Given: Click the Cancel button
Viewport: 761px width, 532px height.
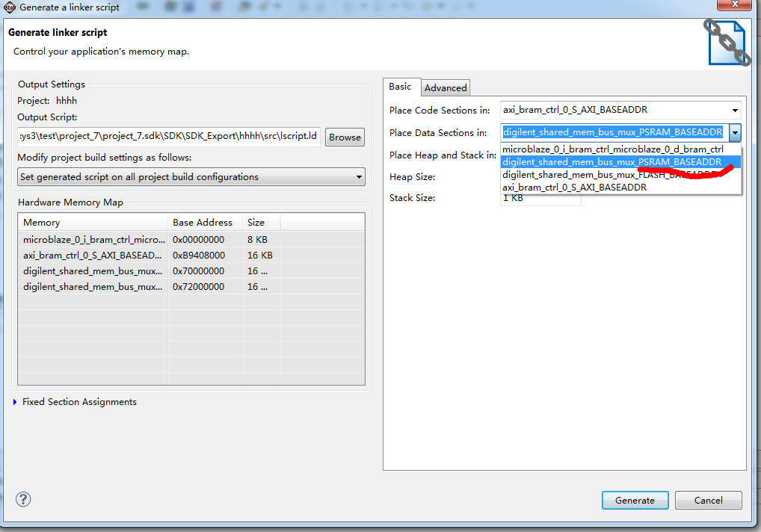Looking at the screenshot, I should pyautogui.click(x=708, y=500).
